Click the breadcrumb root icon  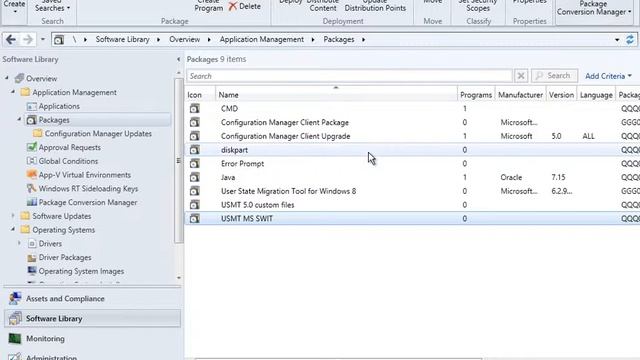click(x=59, y=40)
